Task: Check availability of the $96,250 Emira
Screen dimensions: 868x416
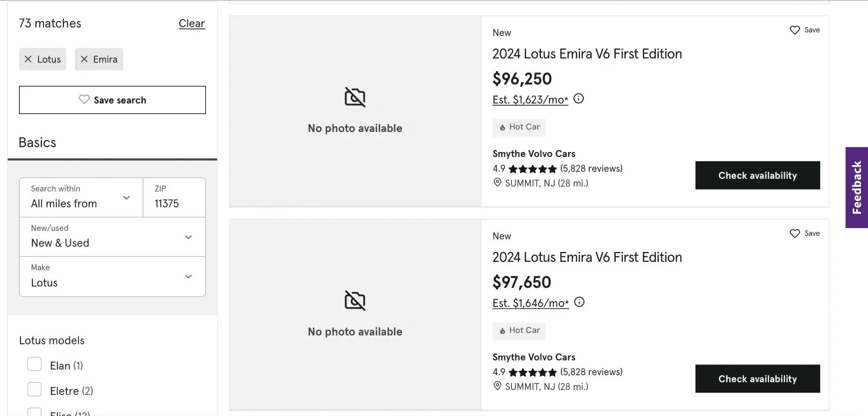Action: [x=757, y=175]
